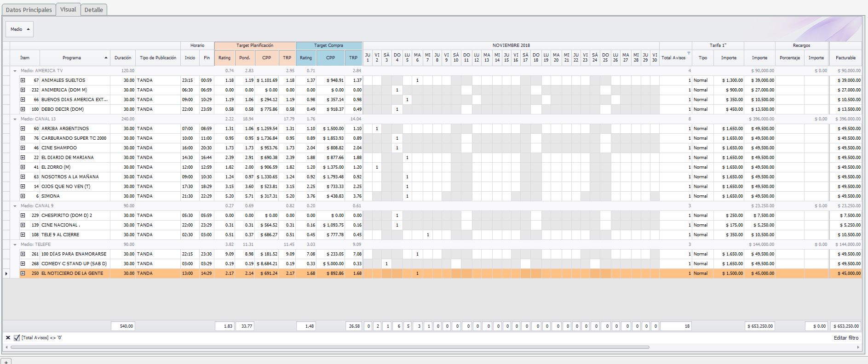The image size is (868, 364).
Task: Collapse the Medio: TELEFE group
Action: click(x=15, y=245)
